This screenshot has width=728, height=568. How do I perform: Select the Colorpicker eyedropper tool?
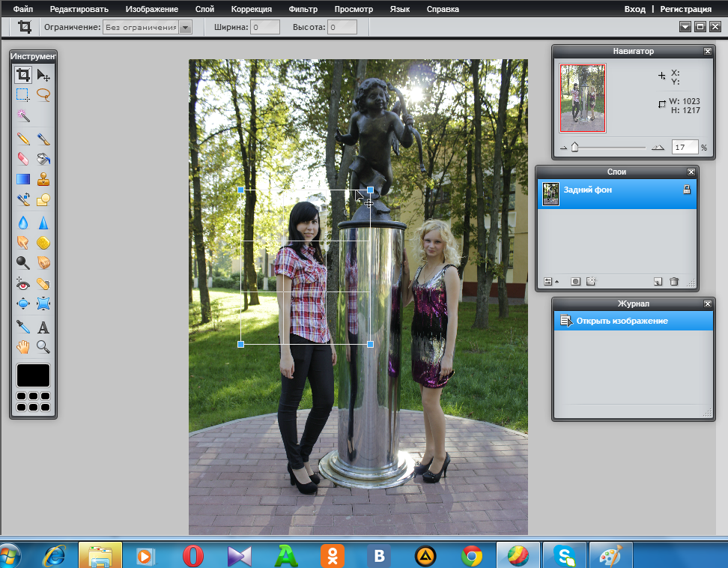[22, 327]
